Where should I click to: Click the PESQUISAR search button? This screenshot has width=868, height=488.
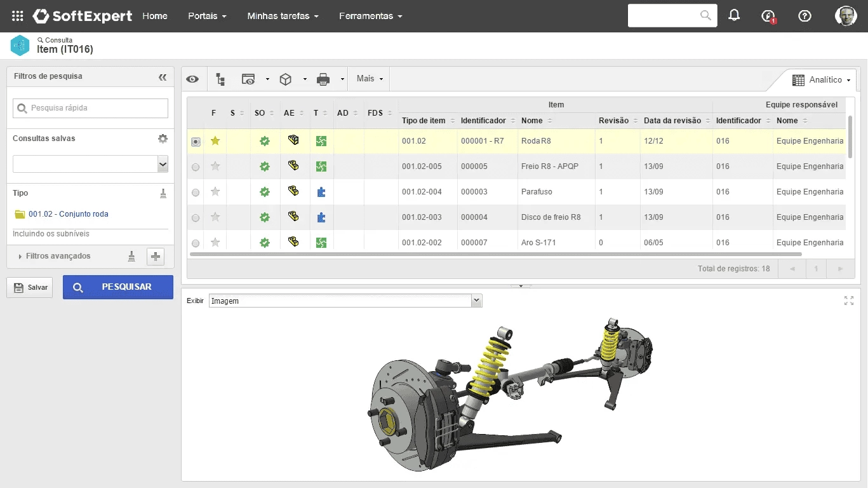click(x=117, y=287)
